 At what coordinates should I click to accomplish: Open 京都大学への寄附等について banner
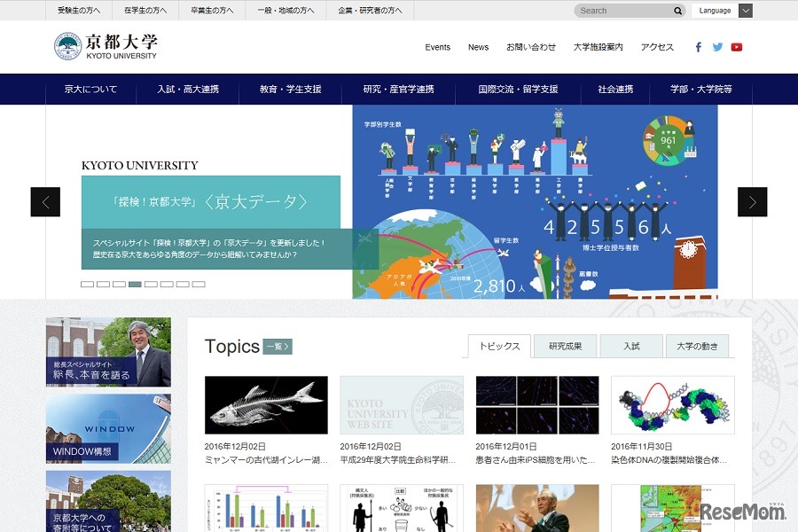click(x=108, y=502)
